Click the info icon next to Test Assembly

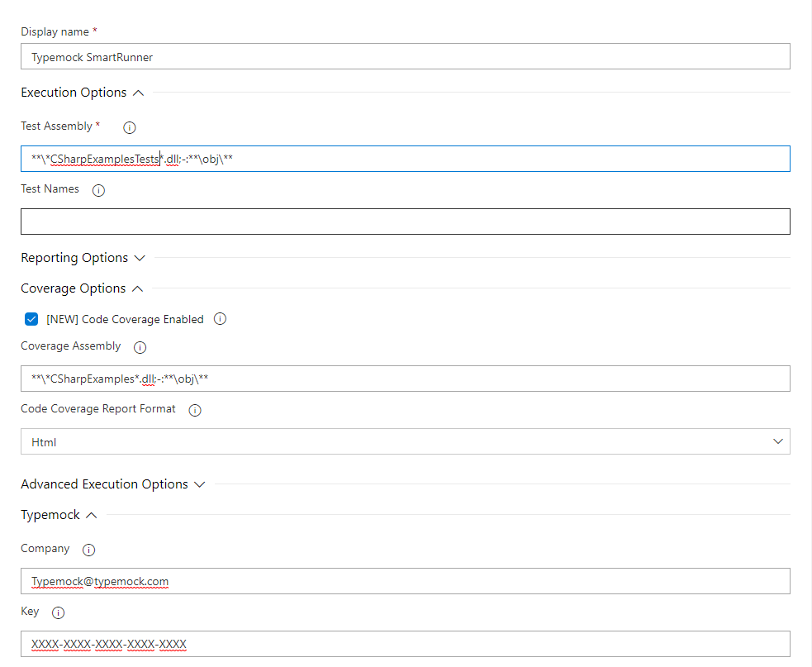(129, 127)
